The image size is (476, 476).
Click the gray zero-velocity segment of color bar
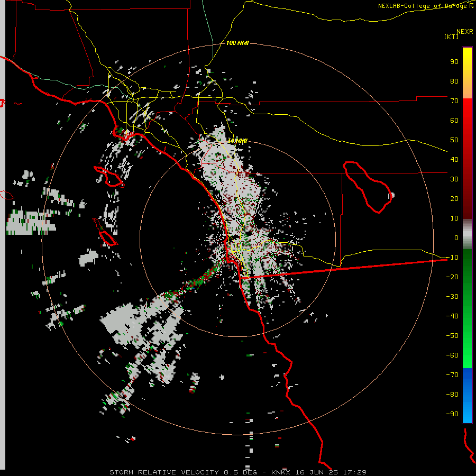[467, 234]
